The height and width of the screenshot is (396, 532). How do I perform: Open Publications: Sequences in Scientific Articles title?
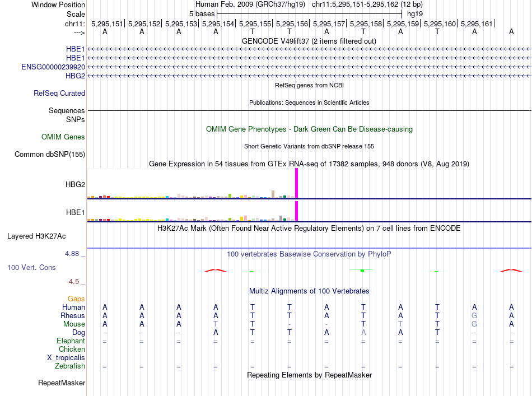309,103
